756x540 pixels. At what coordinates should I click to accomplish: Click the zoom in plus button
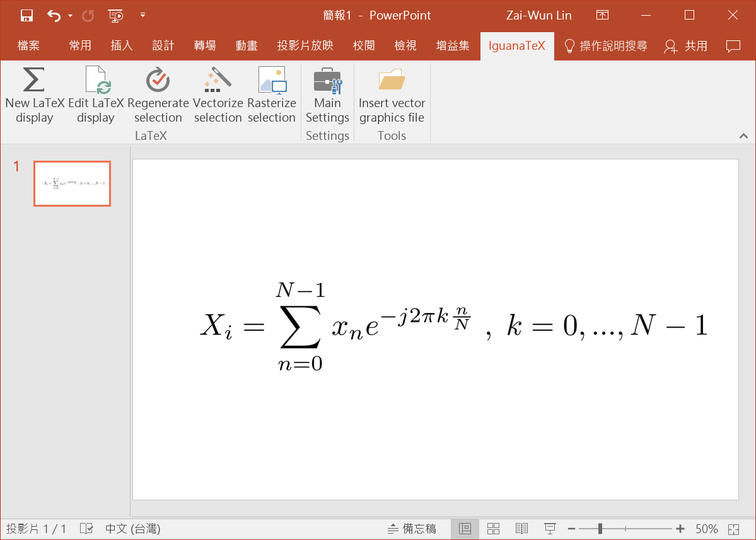[x=680, y=529]
